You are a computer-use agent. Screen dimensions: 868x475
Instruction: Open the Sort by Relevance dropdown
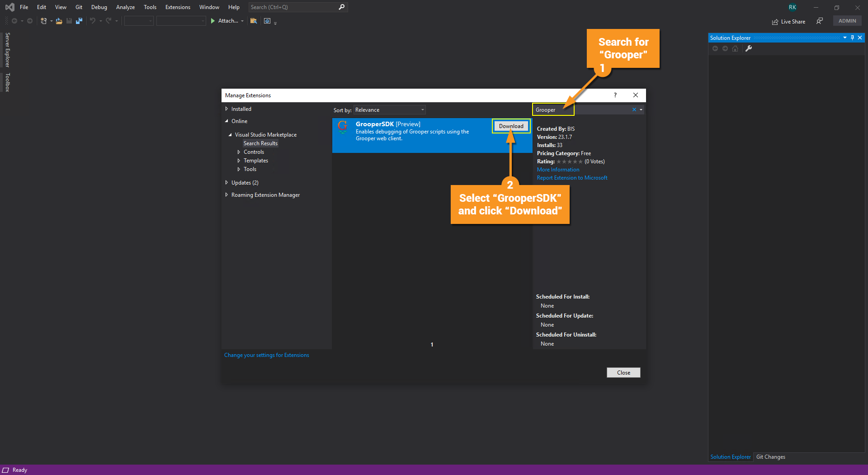(x=390, y=110)
